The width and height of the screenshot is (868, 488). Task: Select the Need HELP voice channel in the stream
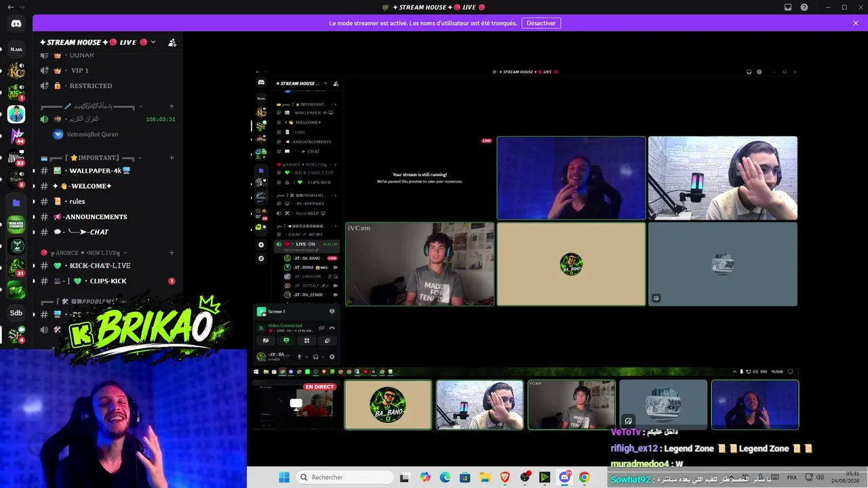click(x=307, y=213)
